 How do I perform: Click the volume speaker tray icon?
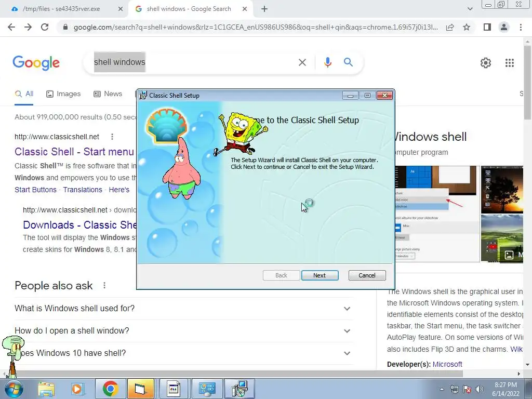[x=480, y=389]
